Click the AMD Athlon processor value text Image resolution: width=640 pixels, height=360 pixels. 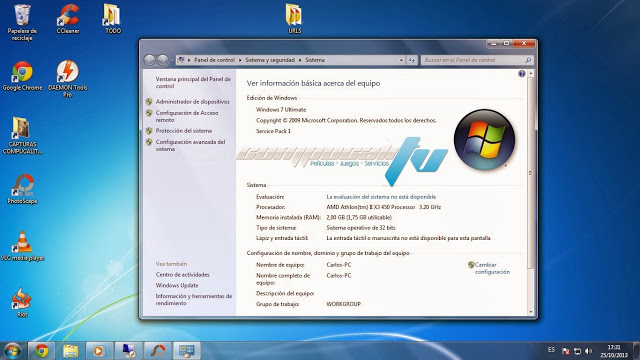pos(383,207)
